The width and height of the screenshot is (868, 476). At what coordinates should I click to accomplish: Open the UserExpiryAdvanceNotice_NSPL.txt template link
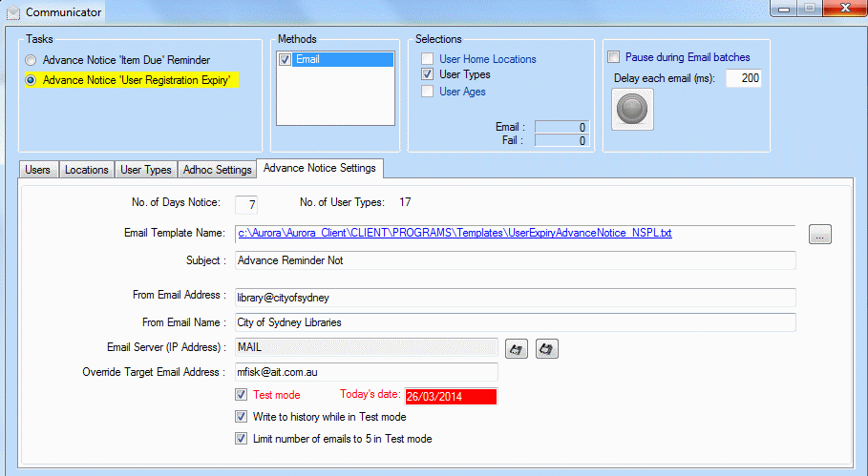pyautogui.click(x=455, y=233)
